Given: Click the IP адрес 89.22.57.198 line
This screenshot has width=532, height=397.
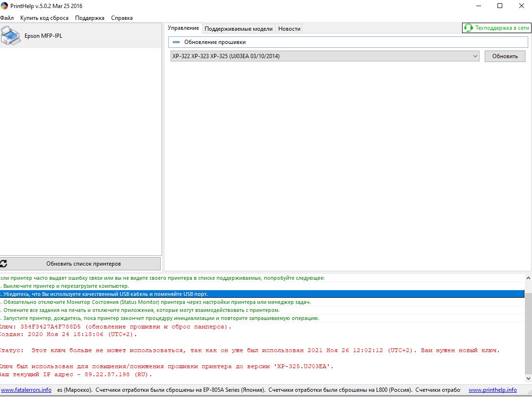Looking at the screenshot, I should (x=76, y=375).
